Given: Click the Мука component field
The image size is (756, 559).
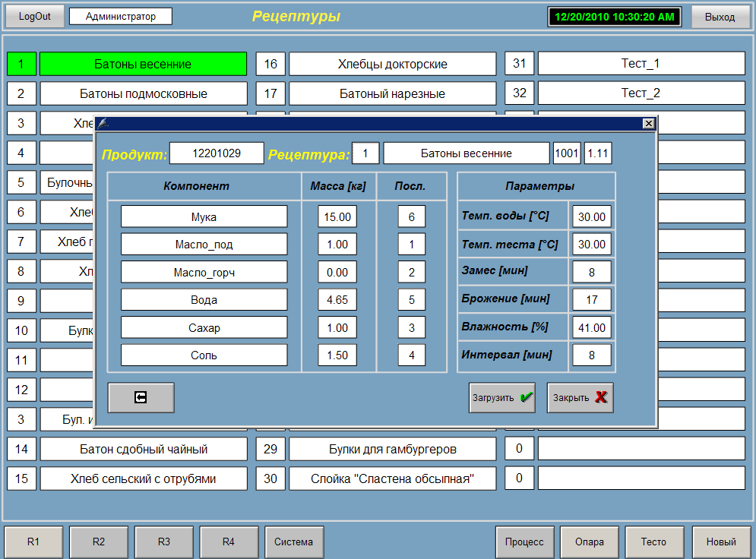Looking at the screenshot, I should (204, 216).
